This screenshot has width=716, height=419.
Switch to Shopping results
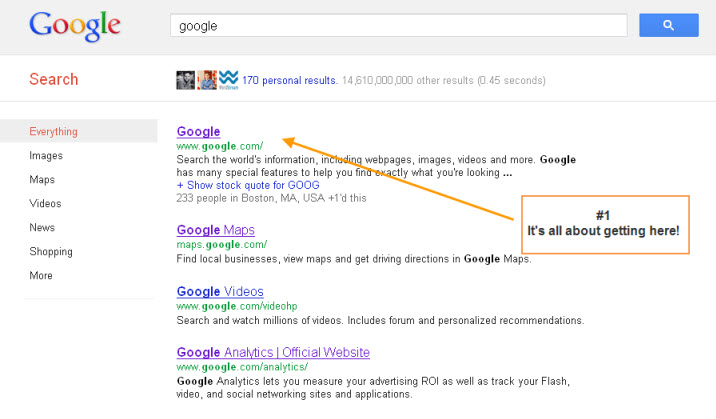tap(51, 251)
